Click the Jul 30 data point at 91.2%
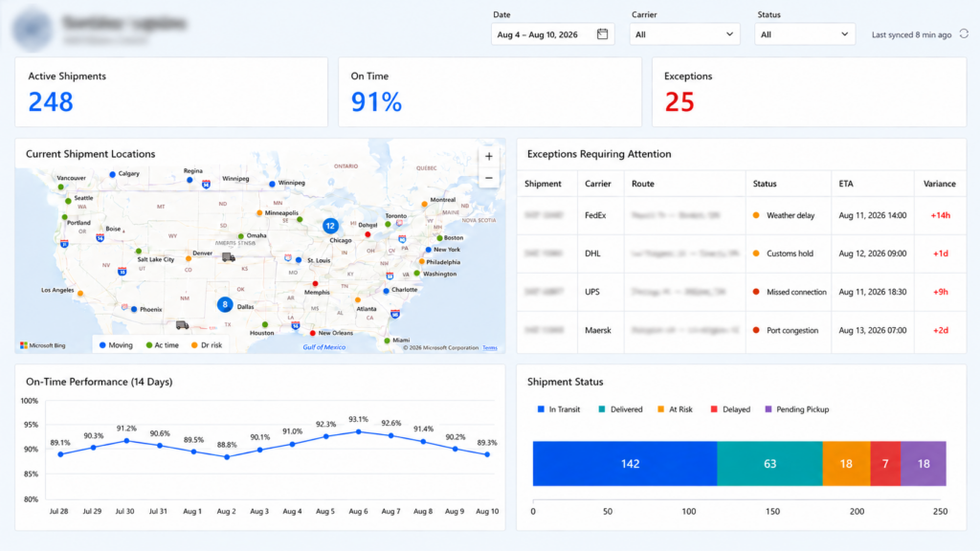The width and height of the screenshot is (980, 551). point(127,441)
